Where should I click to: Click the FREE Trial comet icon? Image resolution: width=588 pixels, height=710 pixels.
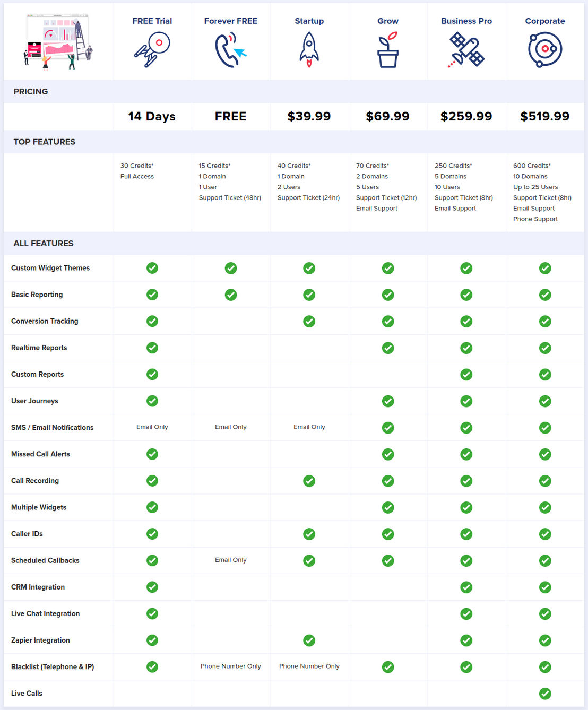[x=152, y=49]
